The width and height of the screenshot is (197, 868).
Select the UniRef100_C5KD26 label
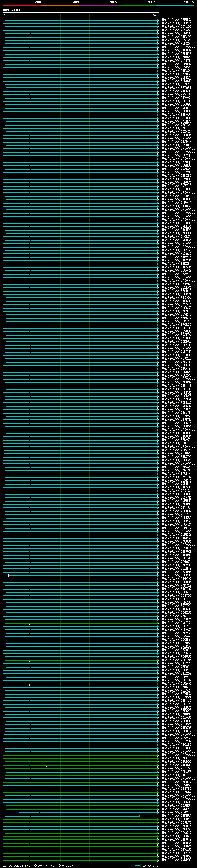click(x=177, y=57)
